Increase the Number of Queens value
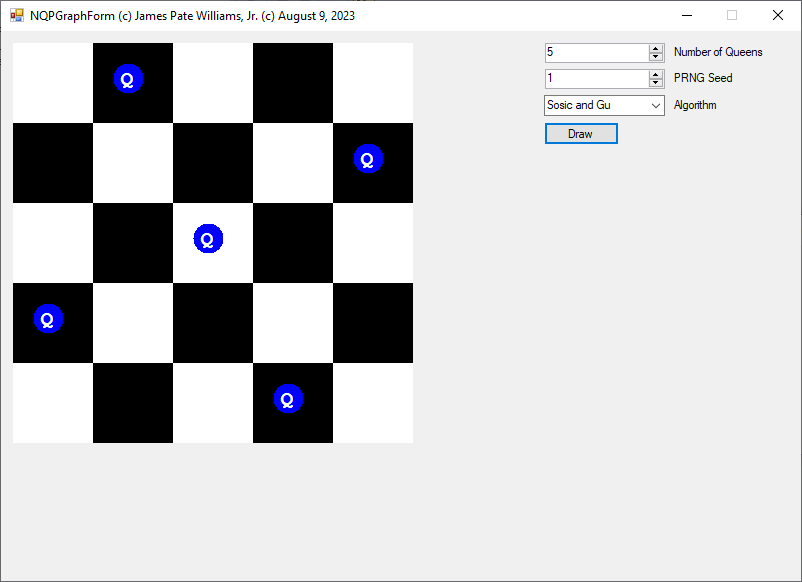Screen dimensions: 802x582 (x=656, y=48)
